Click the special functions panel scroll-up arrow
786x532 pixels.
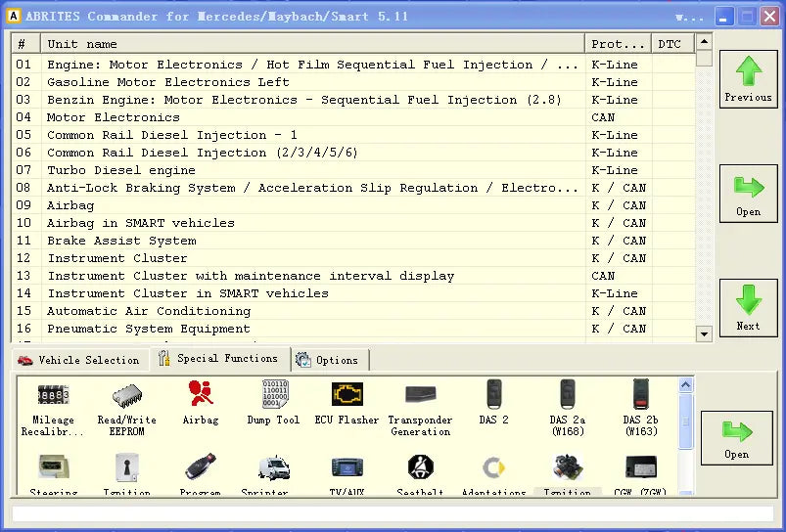[686, 385]
